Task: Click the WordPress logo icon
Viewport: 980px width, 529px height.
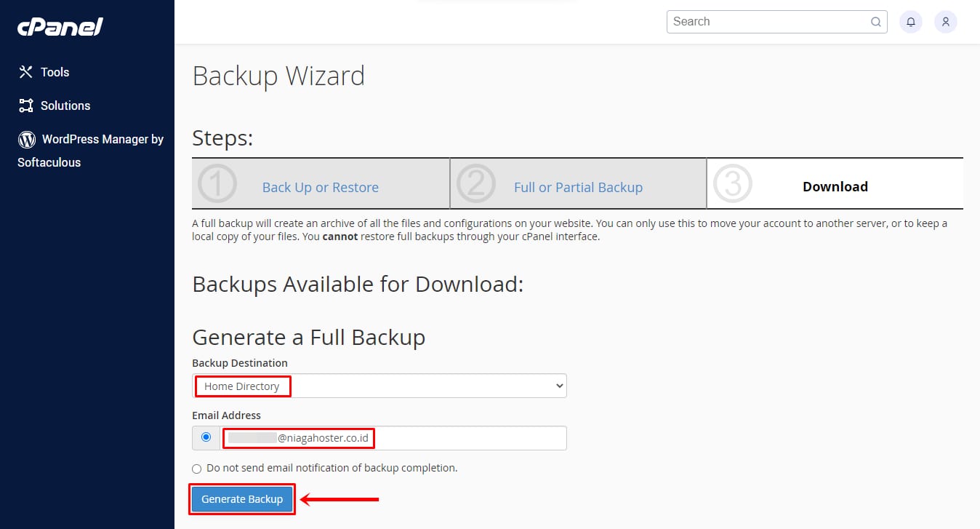Action: pyautogui.click(x=27, y=139)
